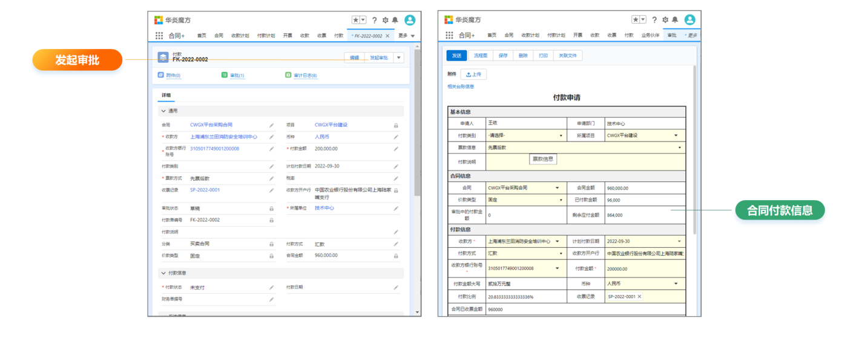868x347 pixels.
Task: Open user avatar menu in right window
Action: [689, 20]
